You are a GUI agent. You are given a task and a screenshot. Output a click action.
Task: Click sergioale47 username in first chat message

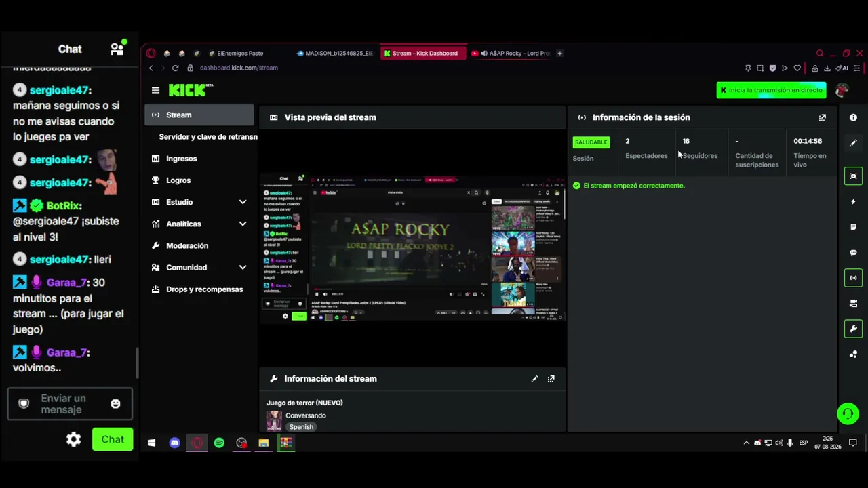(x=60, y=90)
